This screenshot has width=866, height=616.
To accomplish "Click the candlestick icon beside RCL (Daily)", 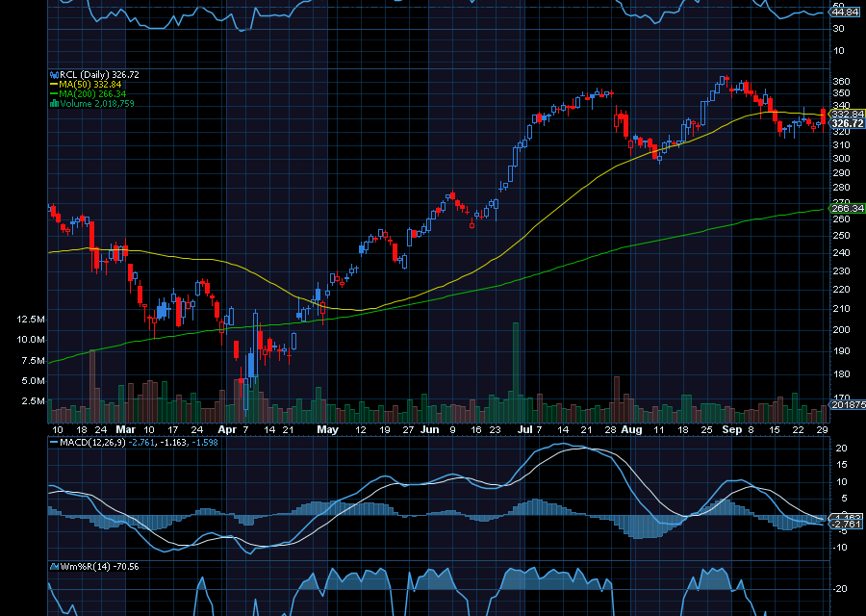I will (x=54, y=73).
